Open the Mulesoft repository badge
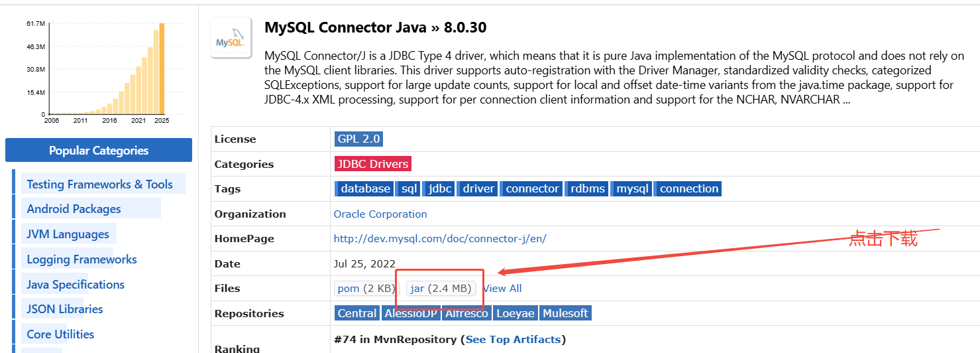 (565, 313)
